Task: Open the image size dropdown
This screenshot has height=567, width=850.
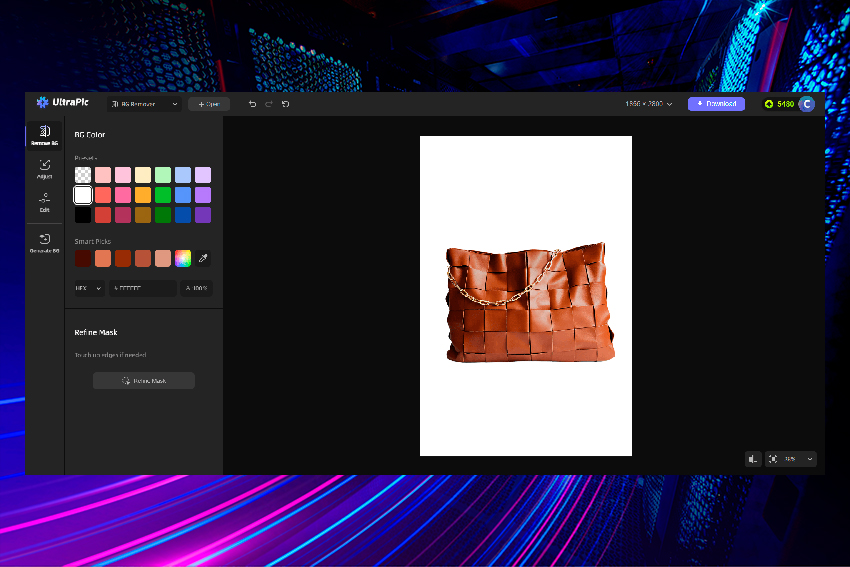Action: click(x=649, y=104)
